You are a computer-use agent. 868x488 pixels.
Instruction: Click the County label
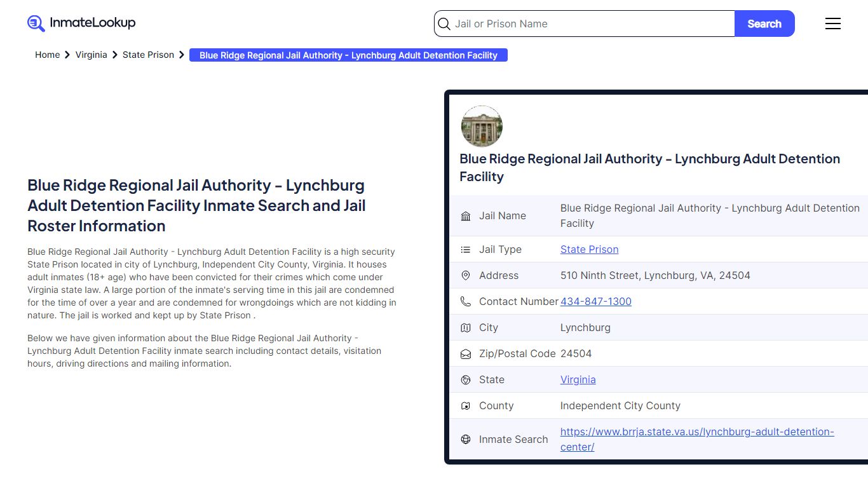(x=496, y=406)
